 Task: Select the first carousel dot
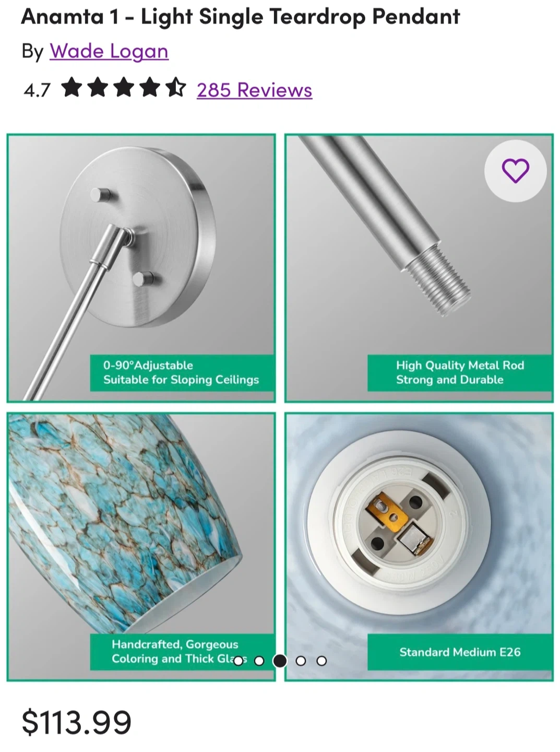[239, 661]
